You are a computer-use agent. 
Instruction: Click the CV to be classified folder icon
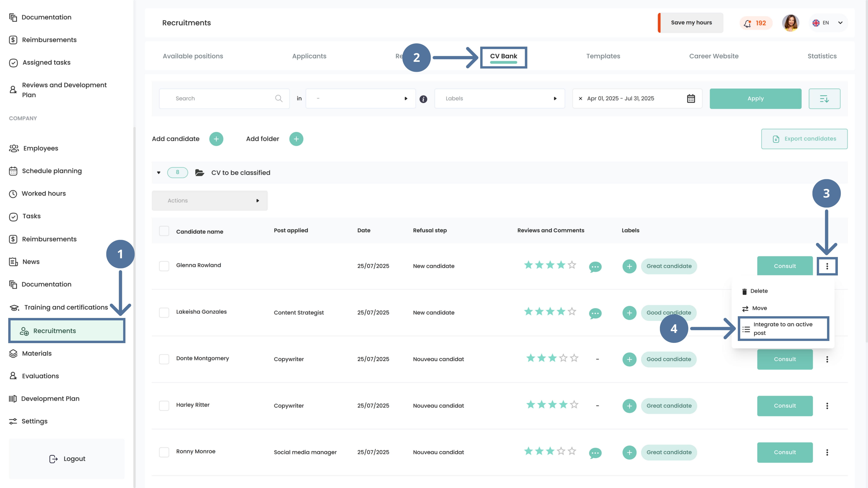[x=199, y=172]
